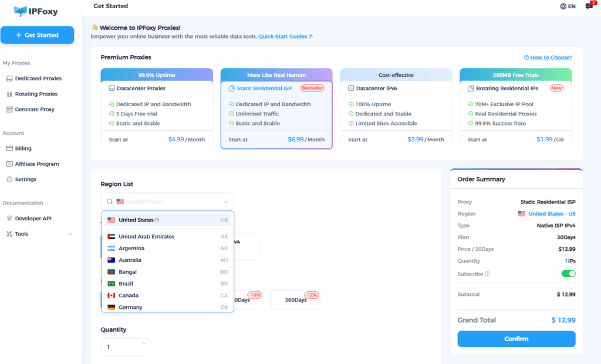The height and width of the screenshot is (364, 601).
Task: Click the globe language icon
Action: (563, 6)
